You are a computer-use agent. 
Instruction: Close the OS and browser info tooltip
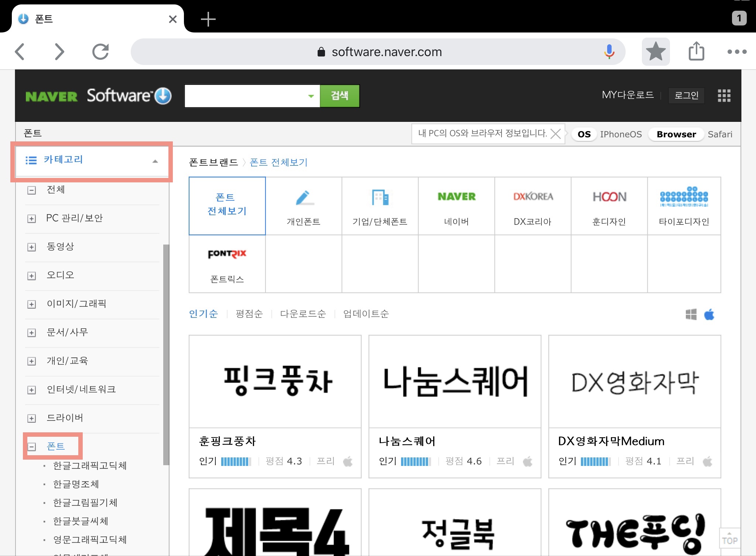tap(555, 134)
